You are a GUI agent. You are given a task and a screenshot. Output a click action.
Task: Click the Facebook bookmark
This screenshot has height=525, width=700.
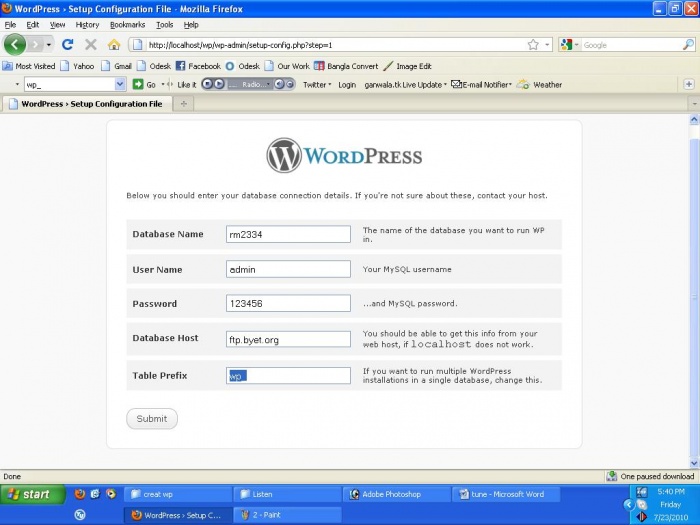(x=198, y=66)
